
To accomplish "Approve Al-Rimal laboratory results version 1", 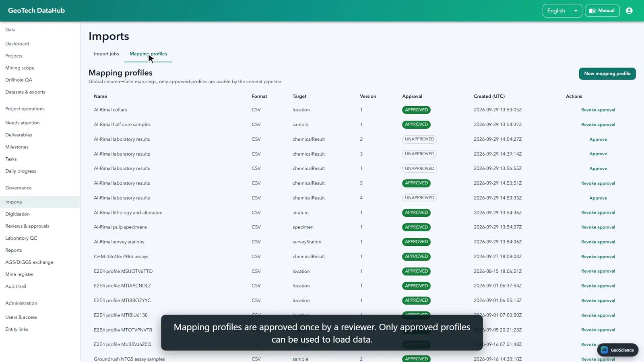I will point(598,169).
